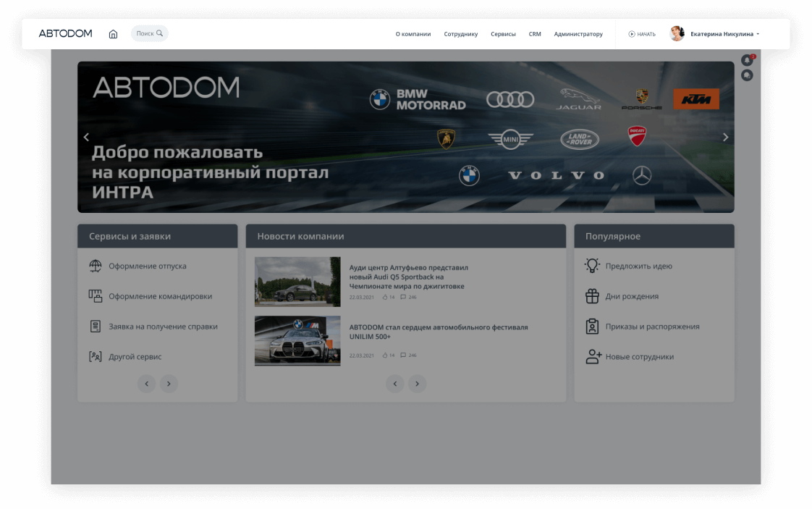The image size is (812, 509).
Task: Open the chat messages icon below the bell
Action: (747, 76)
